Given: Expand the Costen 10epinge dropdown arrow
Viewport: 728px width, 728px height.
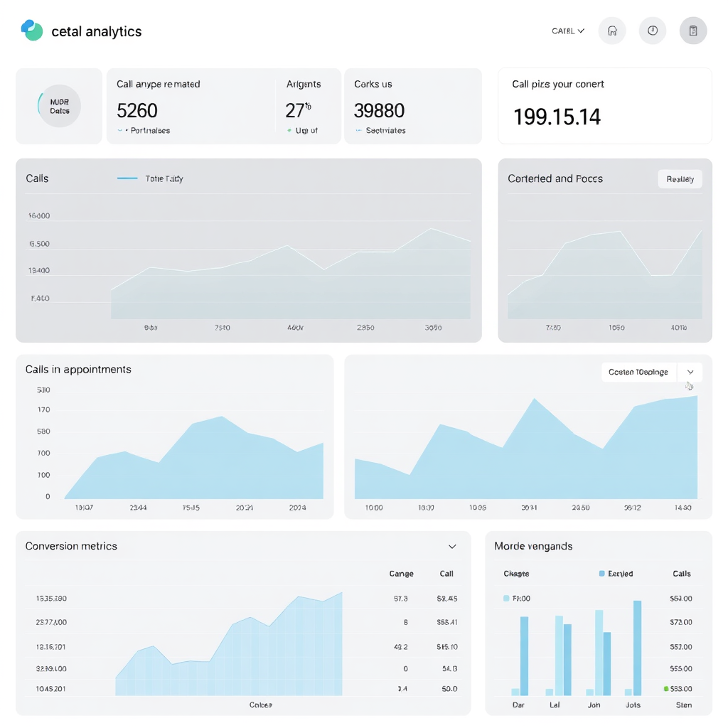Looking at the screenshot, I should click(x=690, y=373).
